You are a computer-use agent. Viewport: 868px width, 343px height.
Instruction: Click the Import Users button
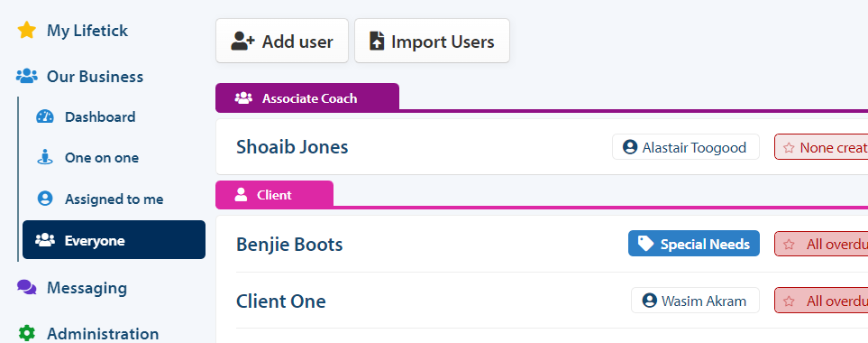pos(432,41)
